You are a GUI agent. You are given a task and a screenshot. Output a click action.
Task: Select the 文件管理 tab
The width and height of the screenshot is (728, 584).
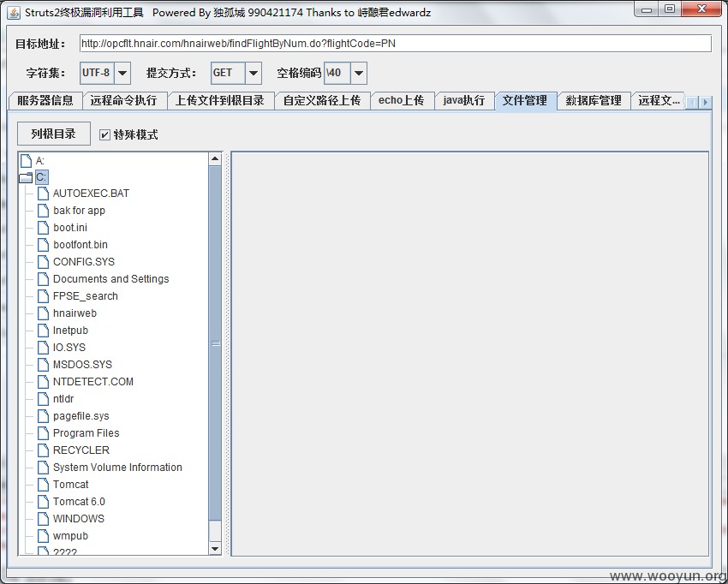click(526, 101)
